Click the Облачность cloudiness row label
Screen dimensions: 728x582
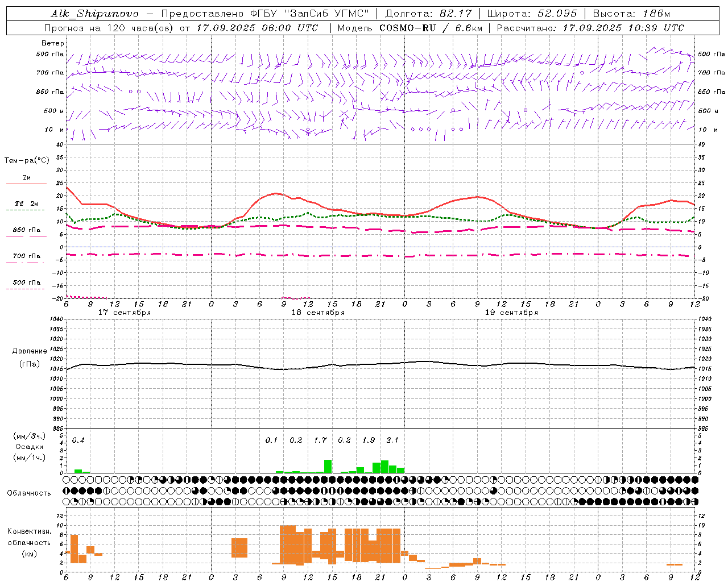point(29,493)
